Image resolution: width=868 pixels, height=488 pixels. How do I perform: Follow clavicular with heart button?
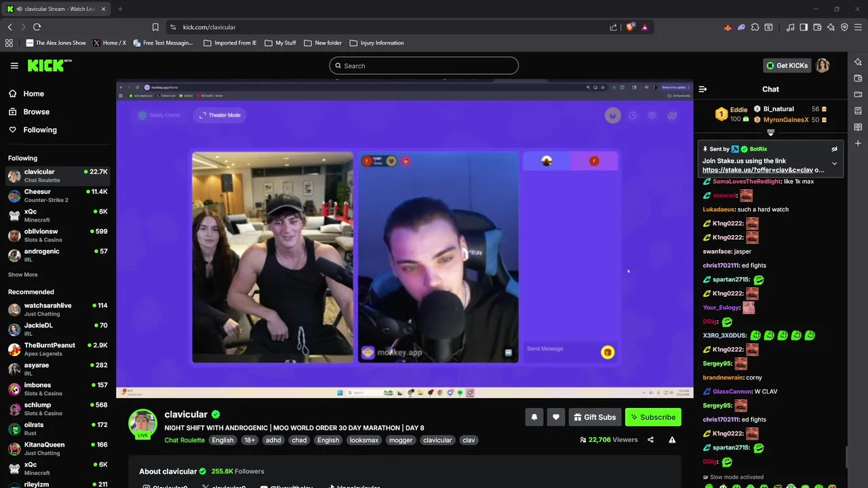pyautogui.click(x=555, y=417)
